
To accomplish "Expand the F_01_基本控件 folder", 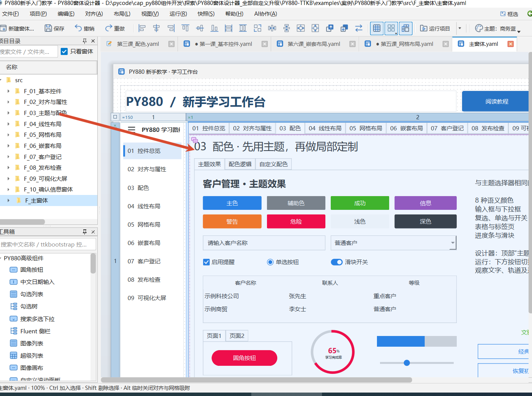I will tap(8, 91).
